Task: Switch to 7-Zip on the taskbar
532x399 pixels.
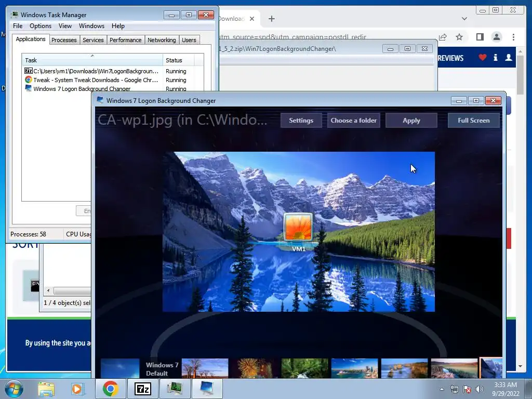Action: pos(142,389)
